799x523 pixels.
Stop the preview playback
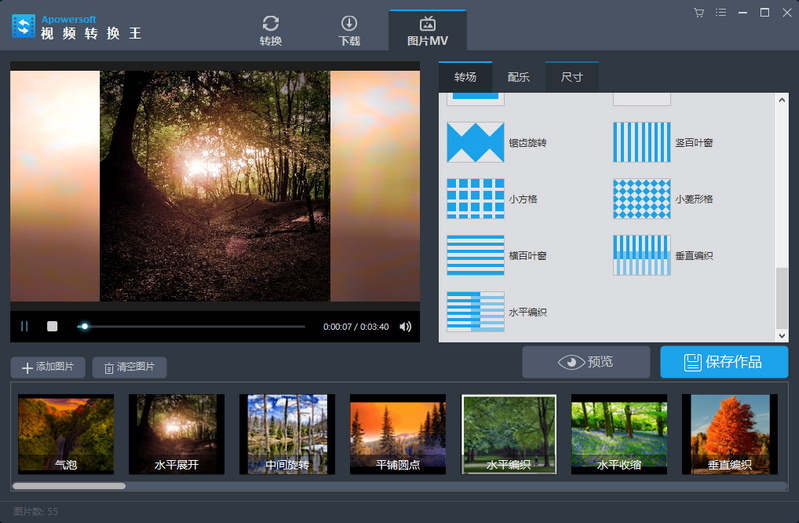pos(52,326)
